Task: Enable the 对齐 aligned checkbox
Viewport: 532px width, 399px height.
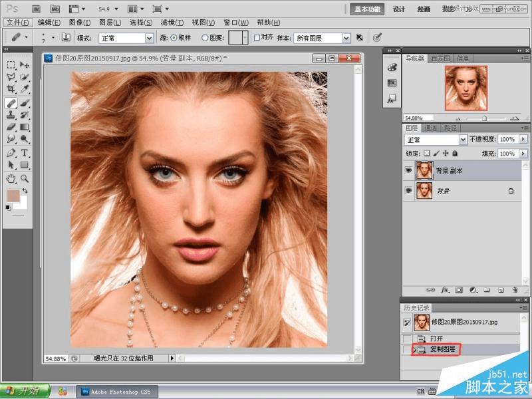Action: click(257, 38)
